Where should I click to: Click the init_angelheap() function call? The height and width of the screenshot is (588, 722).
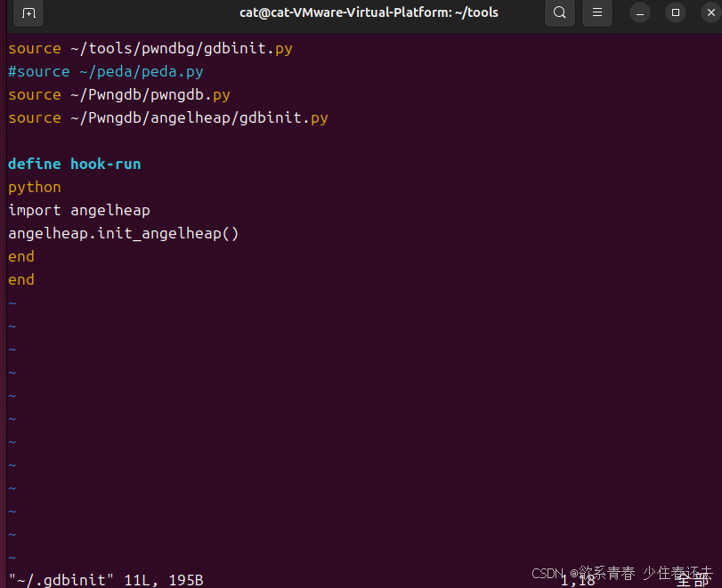coord(123,233)
